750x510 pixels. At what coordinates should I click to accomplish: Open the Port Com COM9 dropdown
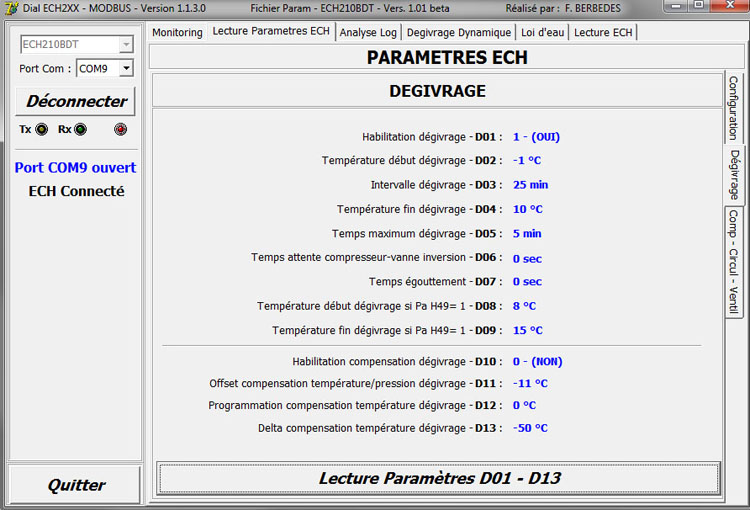(125, 69)
